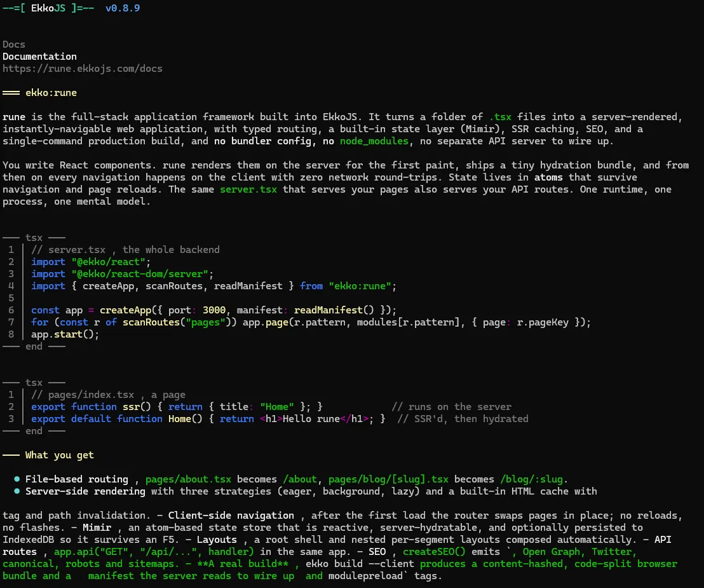704x588 pixels.
Task: Select the "ekko:rune" section heading
Action: [51, 93]
